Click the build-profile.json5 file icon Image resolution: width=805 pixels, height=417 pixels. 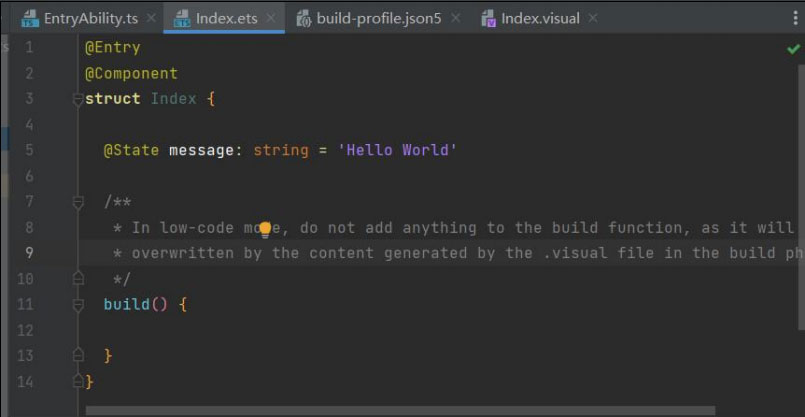coord(302,19)
